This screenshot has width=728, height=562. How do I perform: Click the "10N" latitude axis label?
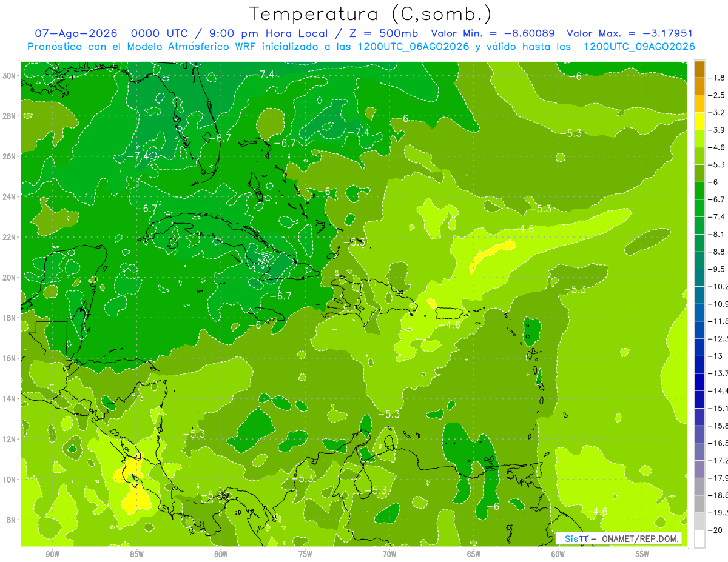(9, 479)
